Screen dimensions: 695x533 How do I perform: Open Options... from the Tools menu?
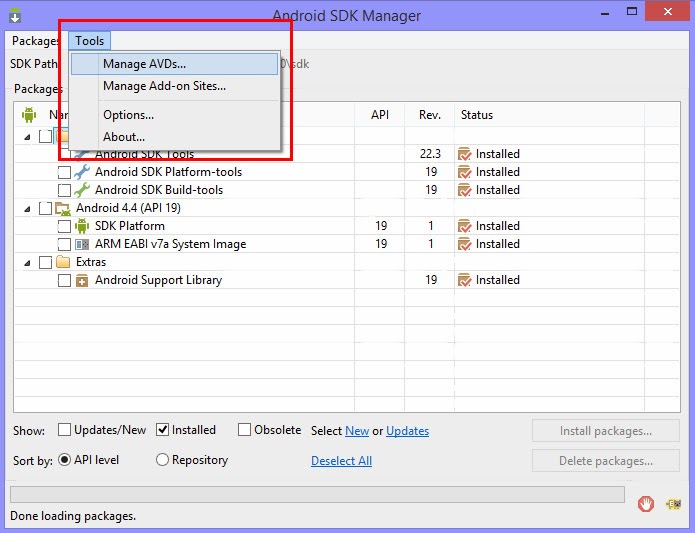tap(174, 115)
